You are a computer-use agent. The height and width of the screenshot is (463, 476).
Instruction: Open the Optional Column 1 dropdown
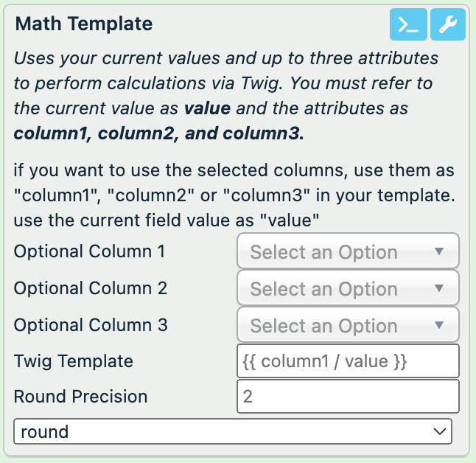coord(348,252)
